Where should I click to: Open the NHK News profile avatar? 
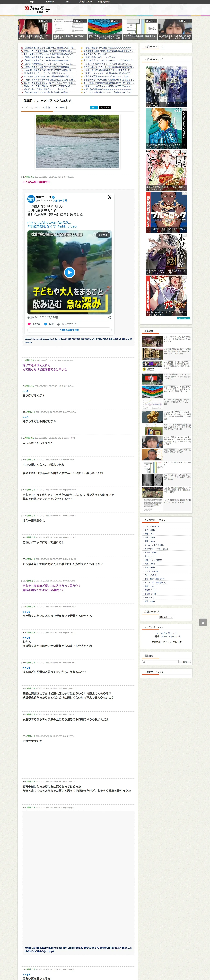coord(31,199)
